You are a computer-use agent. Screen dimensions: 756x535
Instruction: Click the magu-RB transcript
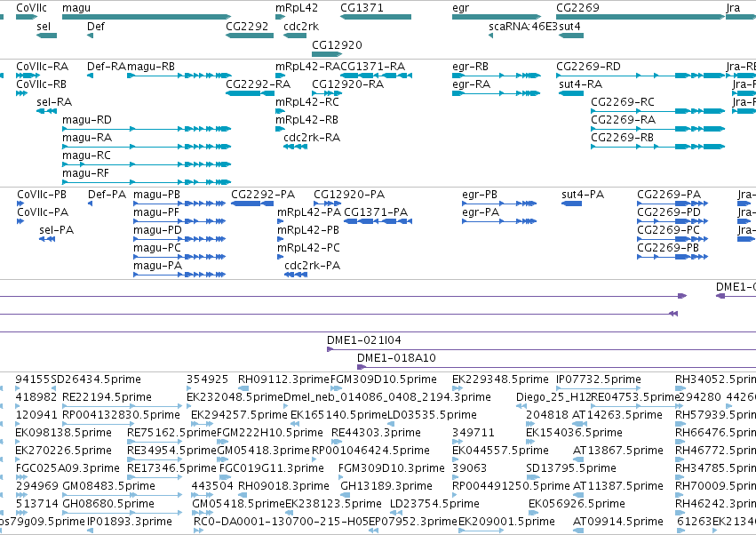tap(179, 76)
